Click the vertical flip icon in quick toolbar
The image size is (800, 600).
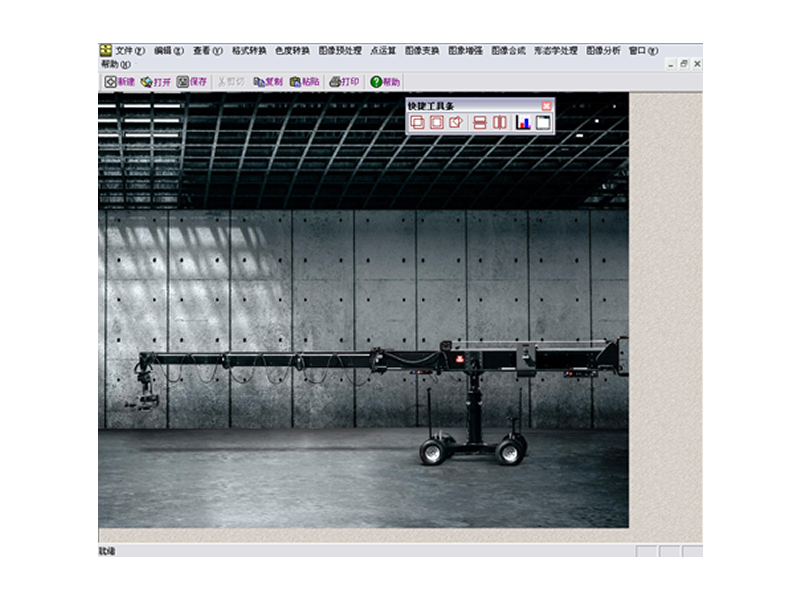click(479, 123)
